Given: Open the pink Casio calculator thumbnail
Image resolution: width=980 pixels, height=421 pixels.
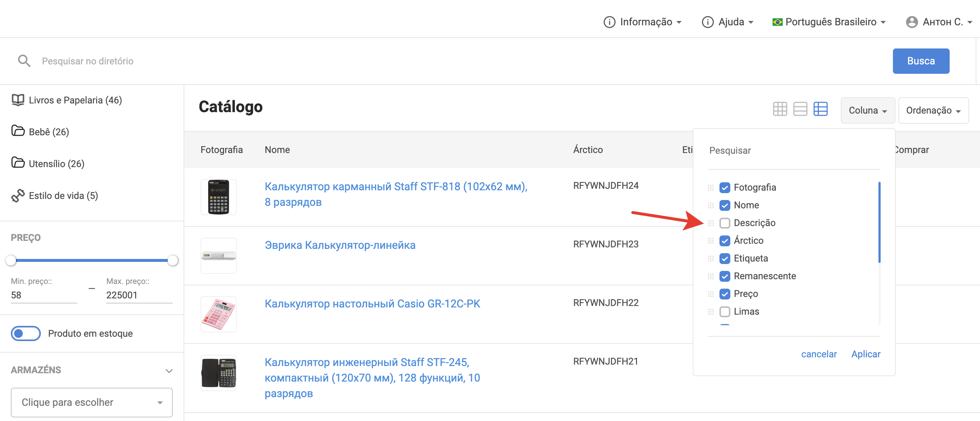Looking at the screenshot, I should pos(218,314).
